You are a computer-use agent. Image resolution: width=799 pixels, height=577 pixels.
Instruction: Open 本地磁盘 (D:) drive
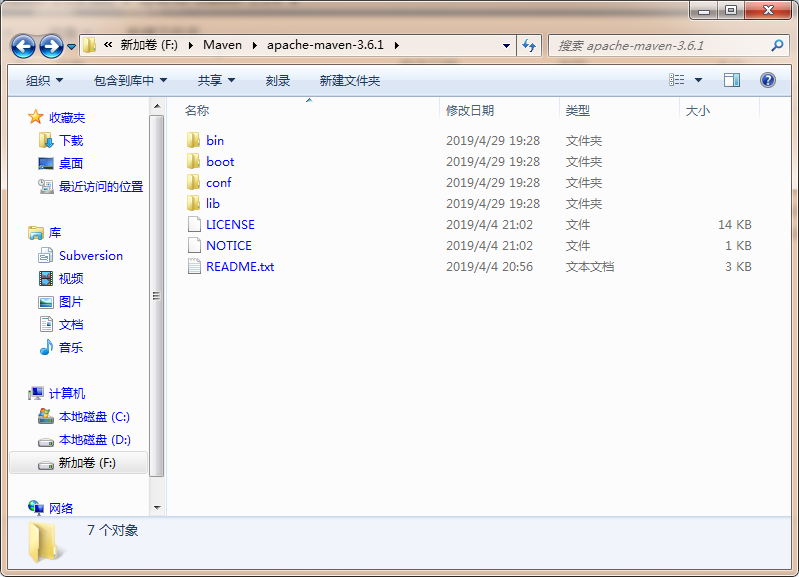pos(95,440)
